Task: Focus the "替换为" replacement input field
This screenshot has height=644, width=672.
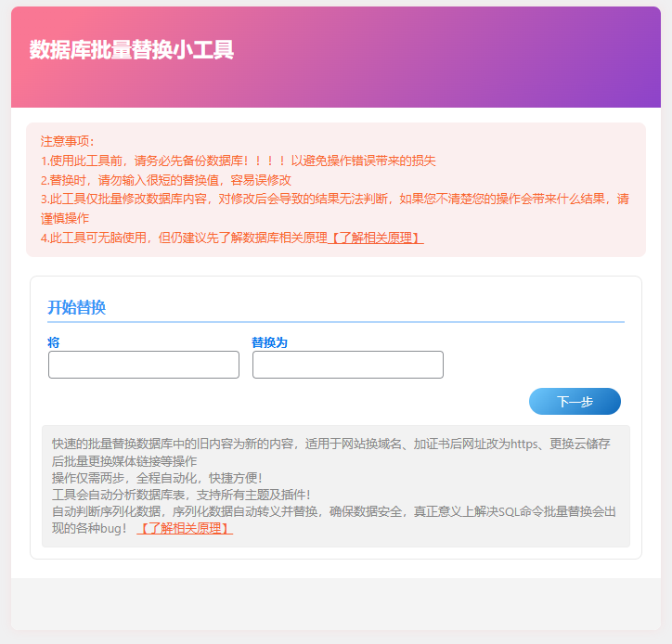Action: (x=348, y=365)
